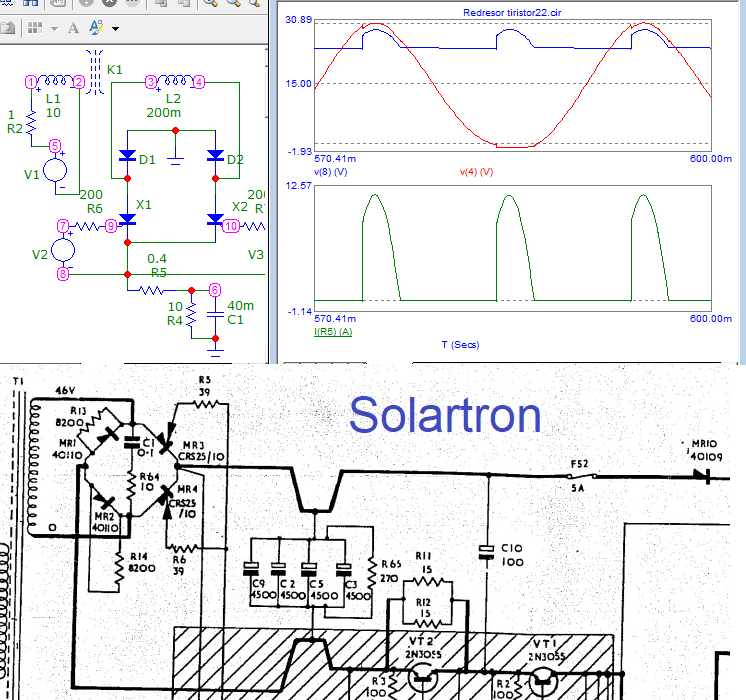The height and width of the screenshot is (700, 746).
Task: Click the grid view toolbar icon
Action: pyautogui.click(x=35, y=28)
